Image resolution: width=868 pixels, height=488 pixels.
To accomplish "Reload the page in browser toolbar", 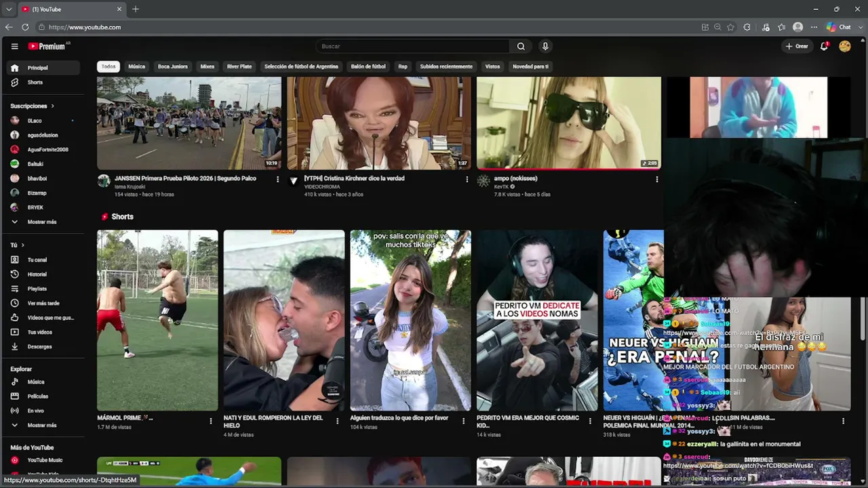I will pyautogui.click(x=25, y=27).
